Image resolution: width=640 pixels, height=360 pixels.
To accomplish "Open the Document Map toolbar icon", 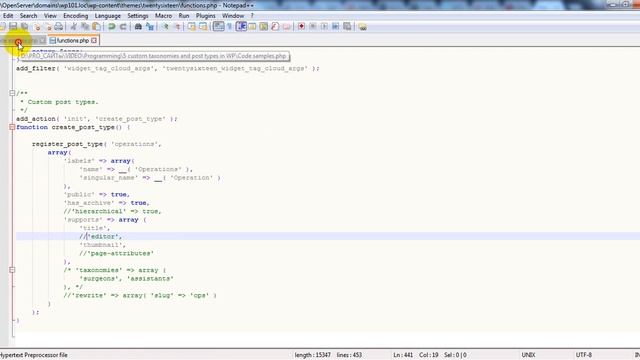I will click(264, 27).
